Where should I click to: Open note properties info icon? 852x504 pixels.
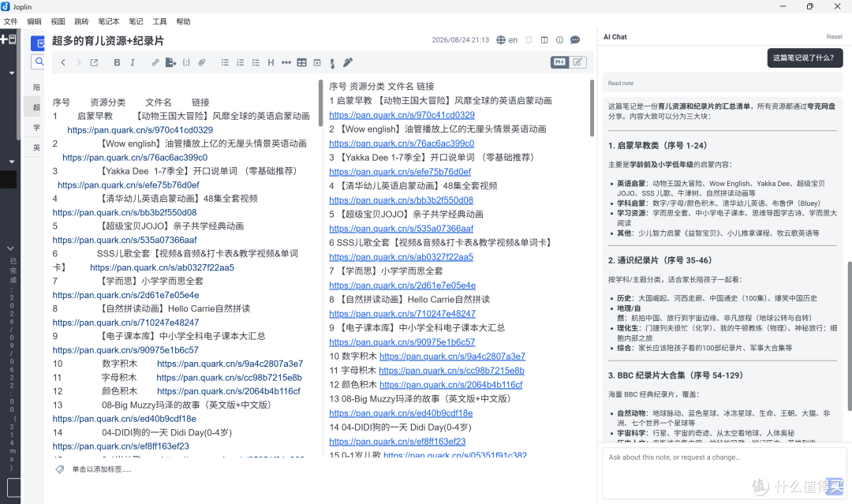[x=559, y=40]
